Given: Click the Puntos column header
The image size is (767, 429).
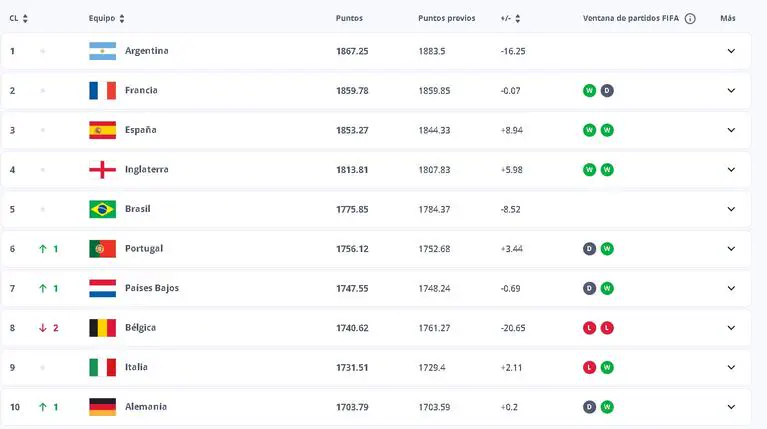Looking at the screenshot, I should (x=349, y=18).
